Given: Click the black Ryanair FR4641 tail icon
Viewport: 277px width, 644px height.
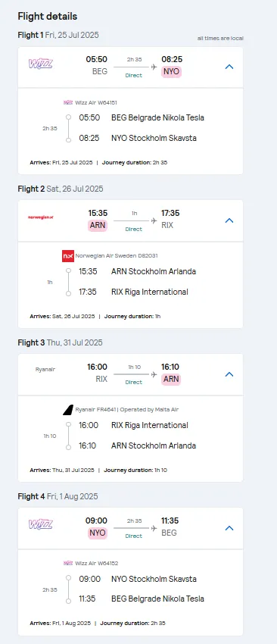Looking at the screenshot, I should click(x=68, y=409).
